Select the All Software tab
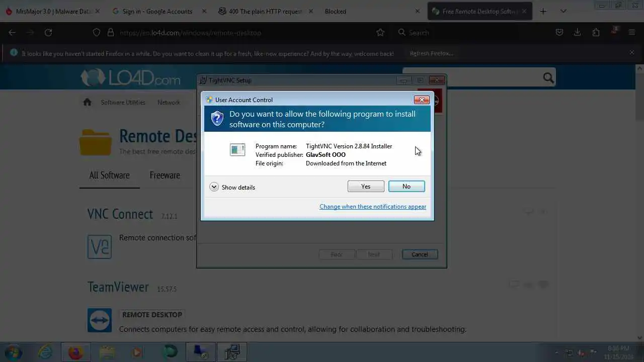 [109, 175]
